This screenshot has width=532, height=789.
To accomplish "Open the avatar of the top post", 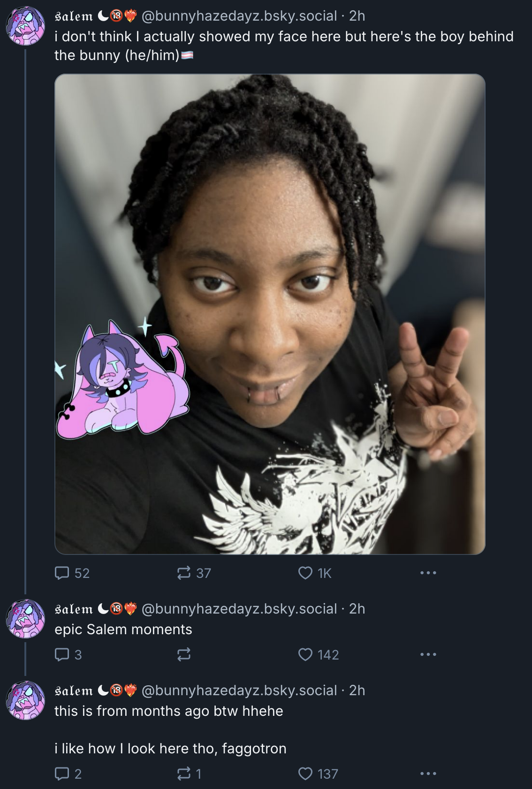I will (x=25, y=26).
